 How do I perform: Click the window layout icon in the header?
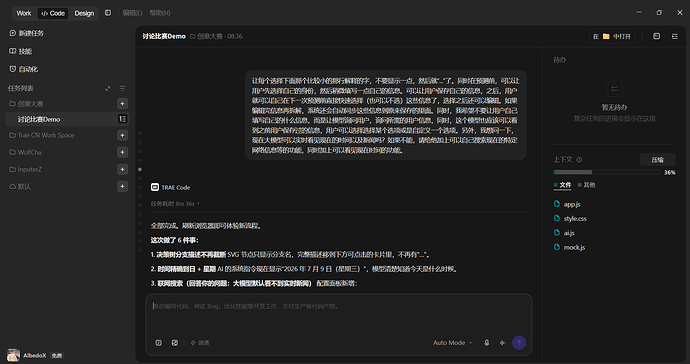pyautogui.click(x=657, y=36)
